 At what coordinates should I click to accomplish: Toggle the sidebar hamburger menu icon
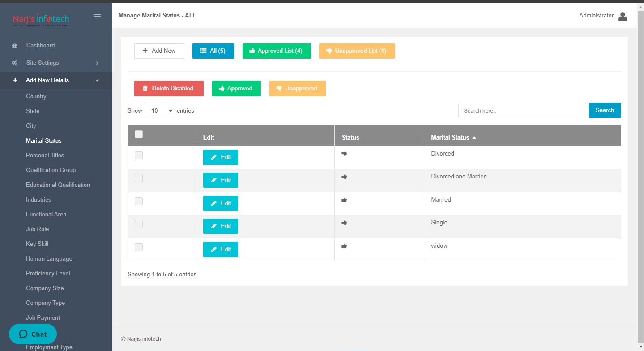click(97, 16)
